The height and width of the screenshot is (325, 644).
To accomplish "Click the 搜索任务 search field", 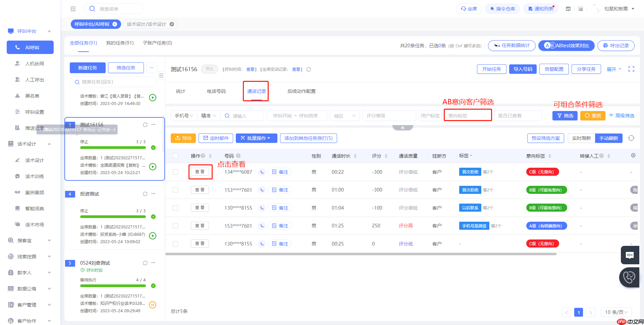I will click(113, 82).
